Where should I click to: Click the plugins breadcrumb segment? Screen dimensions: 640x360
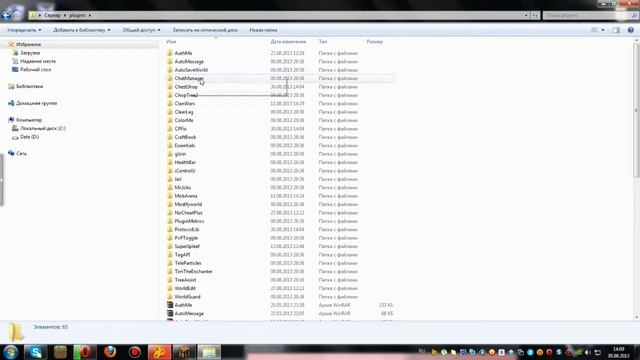coord(77,16)
